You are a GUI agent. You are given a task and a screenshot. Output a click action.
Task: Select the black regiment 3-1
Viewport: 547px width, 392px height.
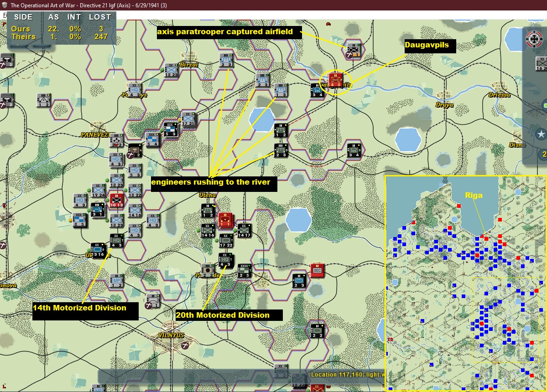point(98,210)
